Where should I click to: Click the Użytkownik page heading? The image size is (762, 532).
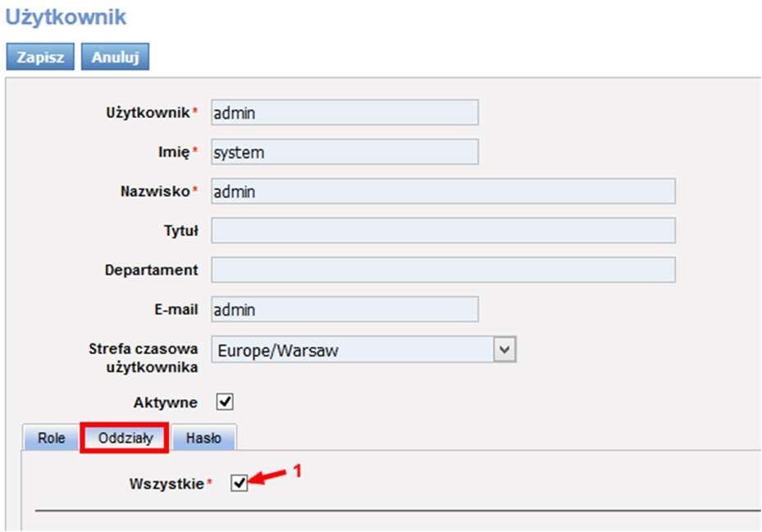coord(66,17)
